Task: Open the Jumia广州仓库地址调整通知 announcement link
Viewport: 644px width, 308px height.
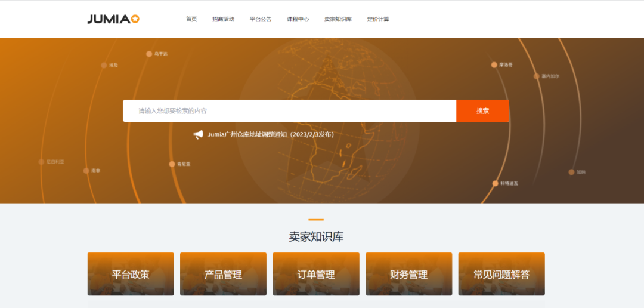Action: pyautogui.click(x=271, y=134)
